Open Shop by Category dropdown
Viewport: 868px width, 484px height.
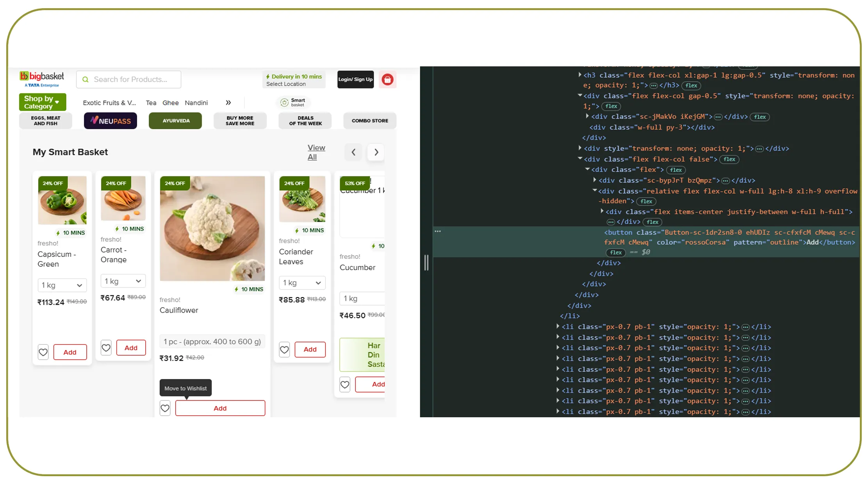coord(43,102)
